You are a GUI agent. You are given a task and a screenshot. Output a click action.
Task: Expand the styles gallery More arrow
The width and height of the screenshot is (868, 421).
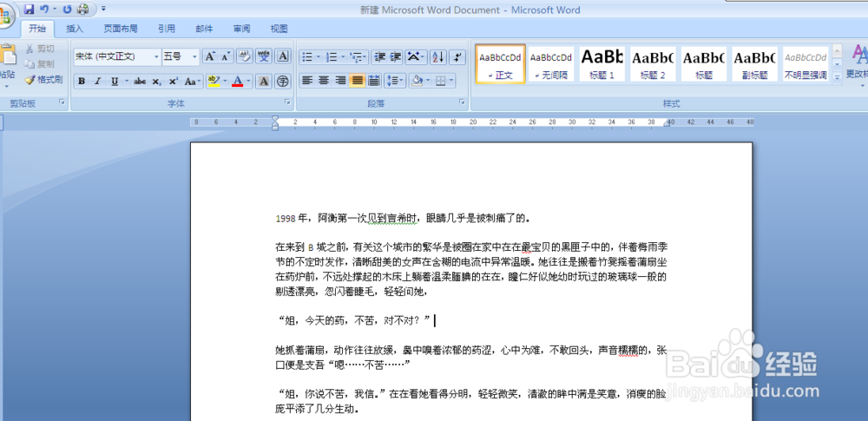click(x=837, y=77)
